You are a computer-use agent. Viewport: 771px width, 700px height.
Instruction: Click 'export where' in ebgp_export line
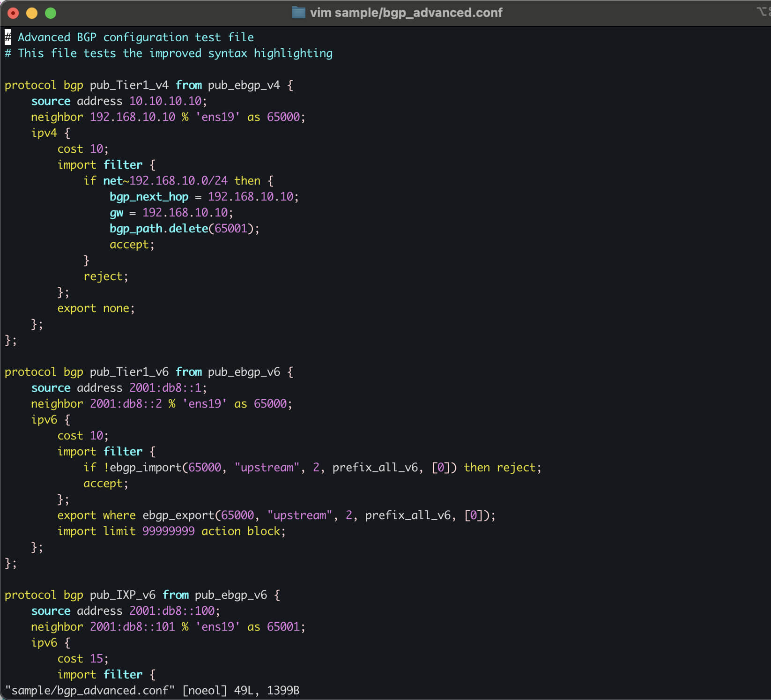click(96, 515)
